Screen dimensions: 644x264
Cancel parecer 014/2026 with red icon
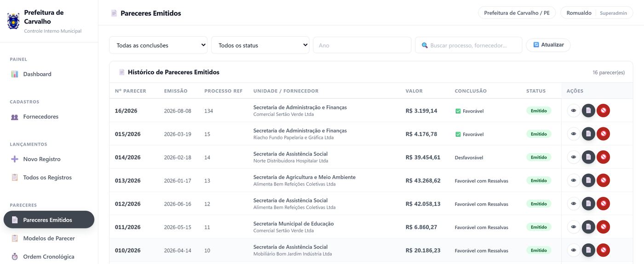[603, 157]
